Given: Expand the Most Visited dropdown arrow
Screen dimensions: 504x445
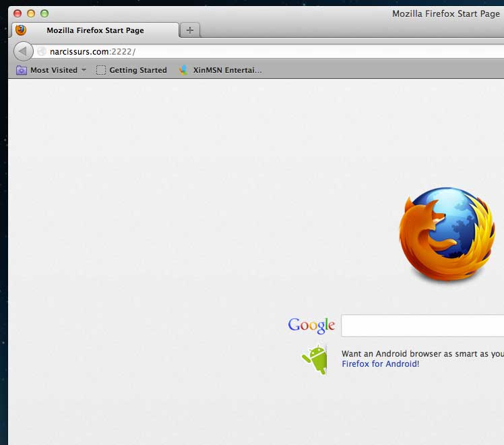Looking at the screenshot, I should [84, 69].
